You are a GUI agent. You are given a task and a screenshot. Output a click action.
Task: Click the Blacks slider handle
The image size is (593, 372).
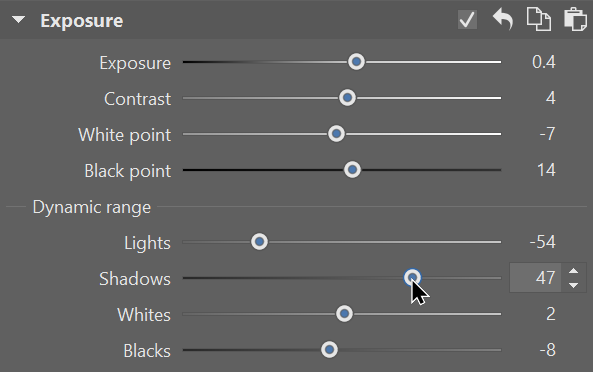point(329,350)
